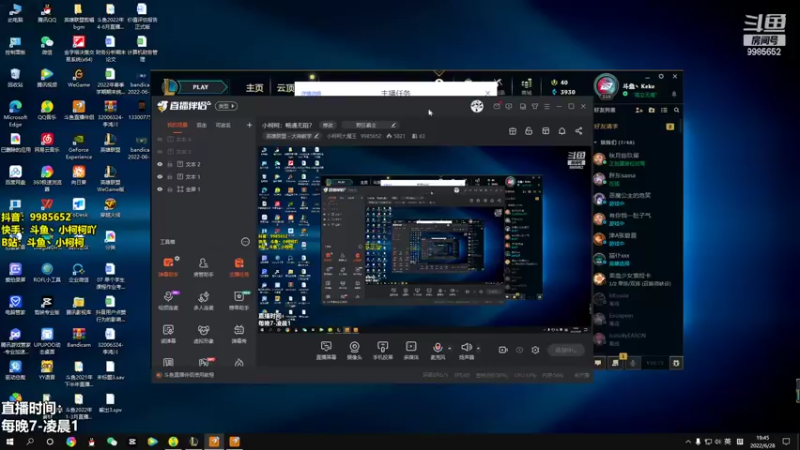Open the League client store 商城 icon
The width and height of the screenshot is (800, 450).
pyautogui.click(x=527, y=86)
